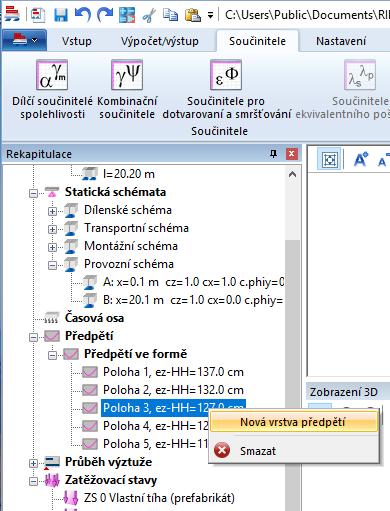Click the Zatěžovací stavy load icon
Viewport: 390px width, 511px height.
pos(52,480)
